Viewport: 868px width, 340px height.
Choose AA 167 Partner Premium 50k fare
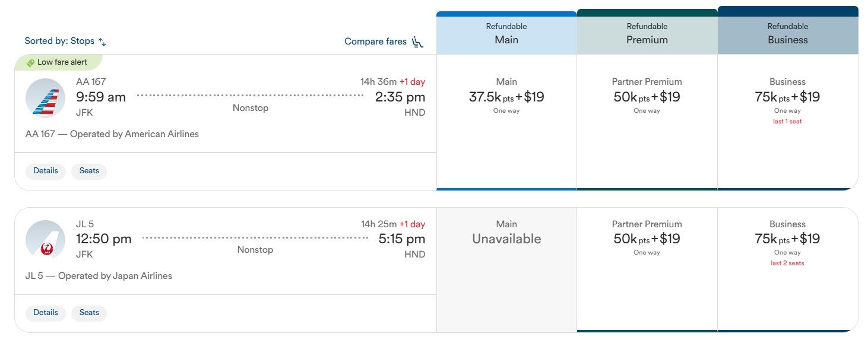coord(647,97)
